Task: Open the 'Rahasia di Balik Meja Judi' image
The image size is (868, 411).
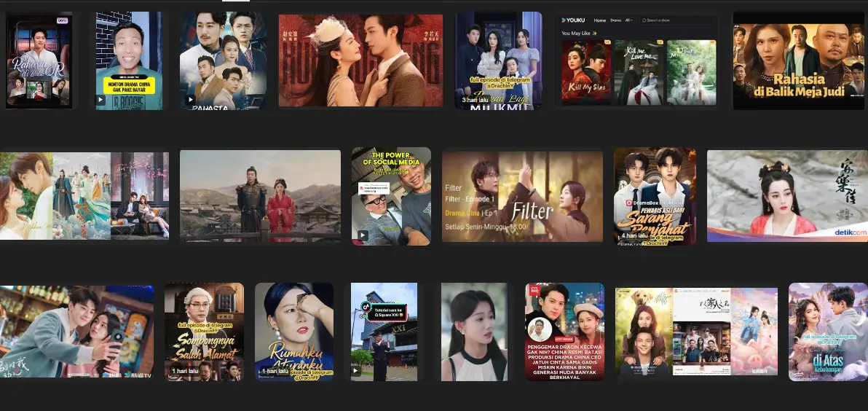Action: pos(799,61)
